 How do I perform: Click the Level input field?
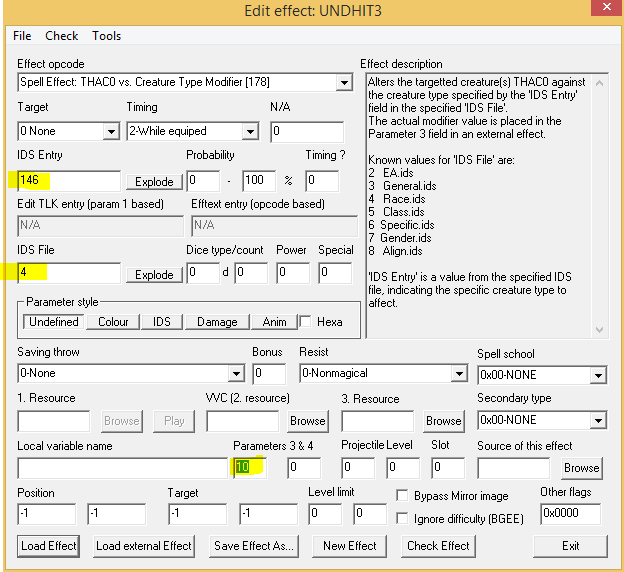point(403,468)
